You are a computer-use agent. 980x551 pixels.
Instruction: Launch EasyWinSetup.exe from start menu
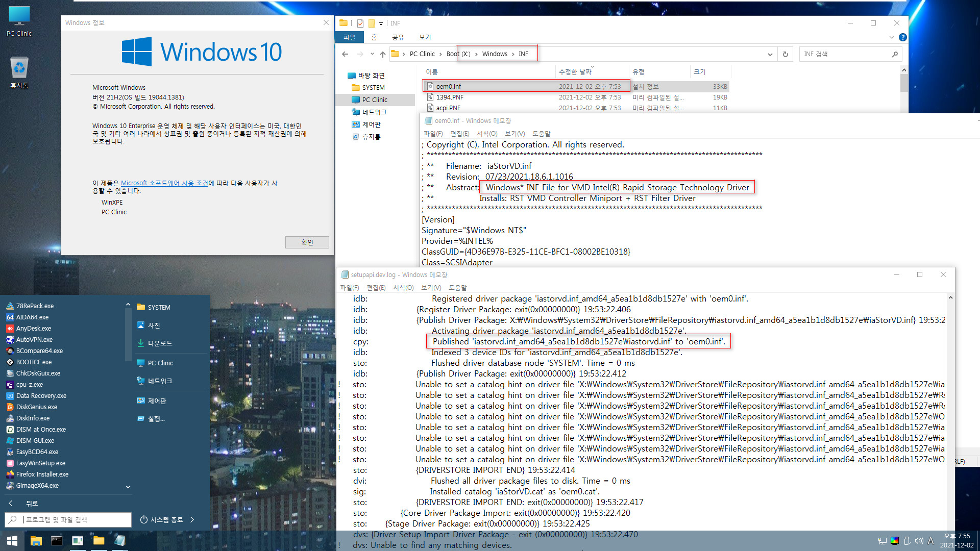(40, 463)
